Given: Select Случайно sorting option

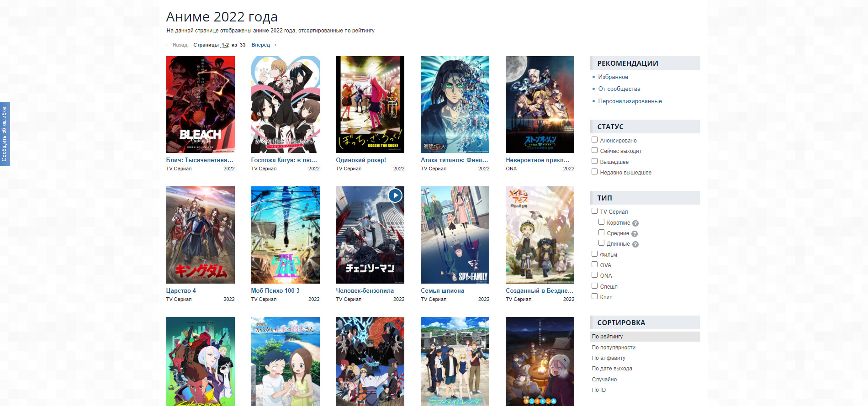Looking at the screenshot, I should (x=604, y=380).
